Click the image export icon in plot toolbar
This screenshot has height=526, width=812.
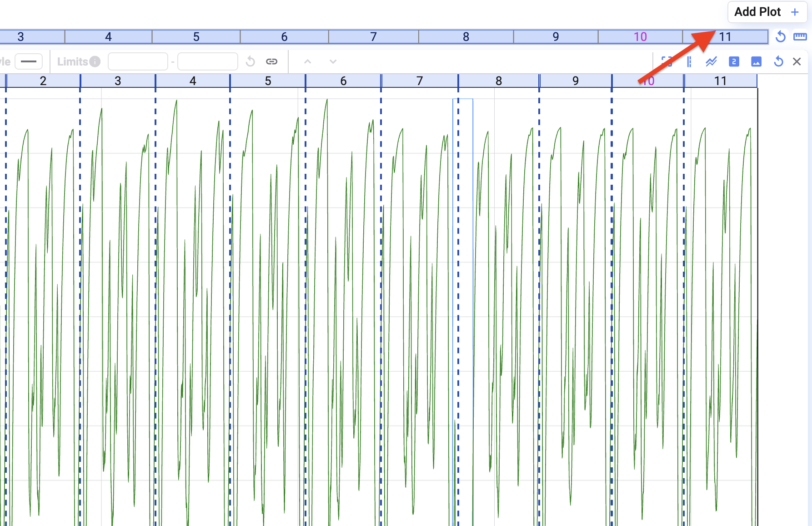756,61
